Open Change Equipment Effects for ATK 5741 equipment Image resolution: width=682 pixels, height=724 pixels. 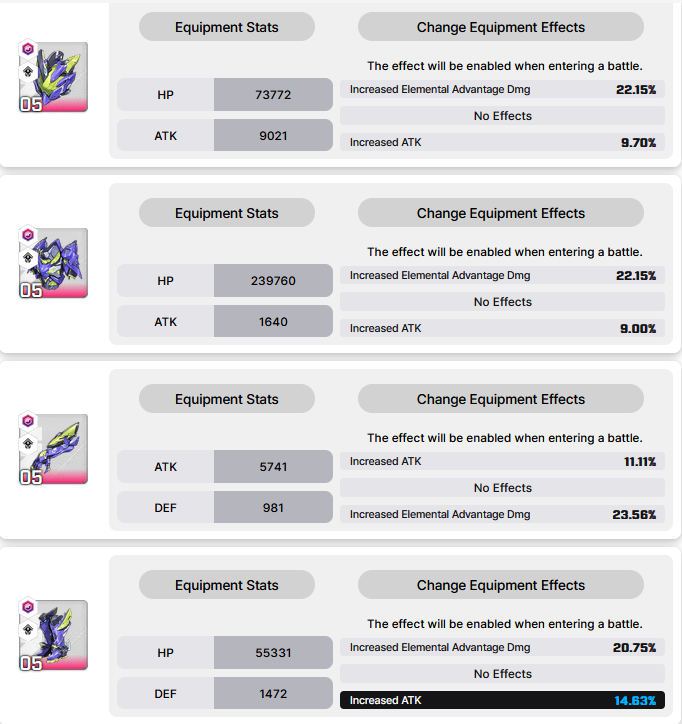(501, 399)
